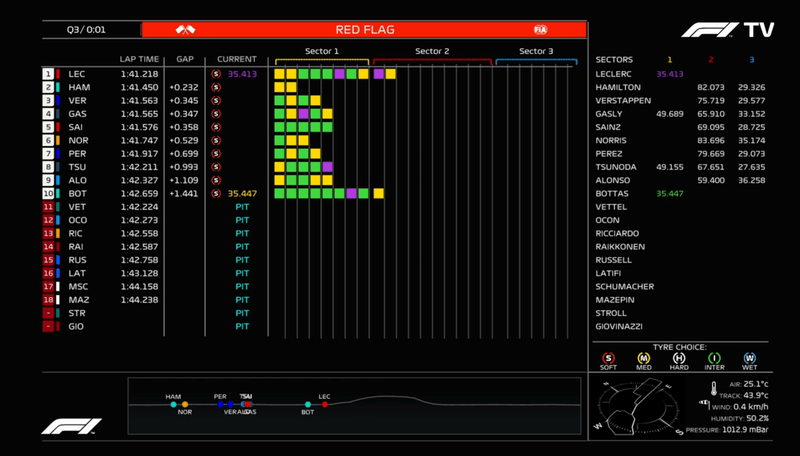Click the STR driver code
Viewport: 800px width, 456px height.
pyautogui.click(x=77, y=313)
